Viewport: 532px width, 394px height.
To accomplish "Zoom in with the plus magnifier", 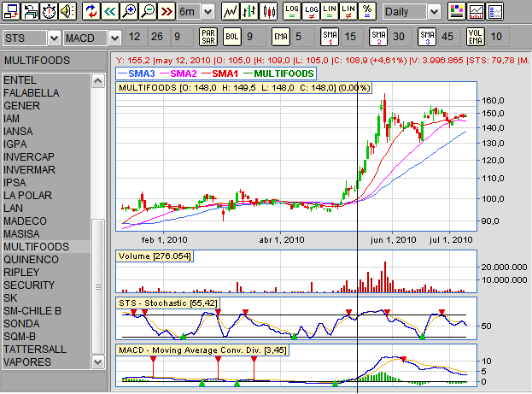I will pyautogui.click(x=129, y=11).
